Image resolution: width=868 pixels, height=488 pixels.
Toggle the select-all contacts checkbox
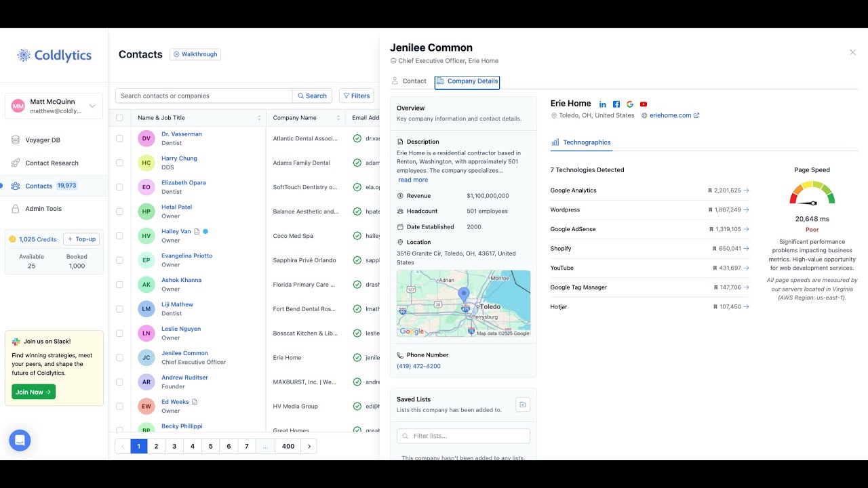pyautogui.click(x=120, y=118)
